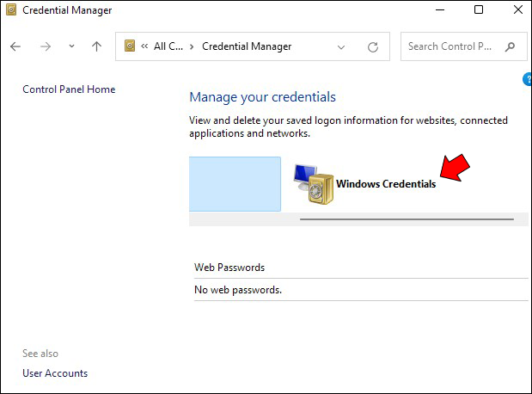Click the address bar safe icon
The height and width of the screenshot is (394, 532).
click(x=131, y=46)
